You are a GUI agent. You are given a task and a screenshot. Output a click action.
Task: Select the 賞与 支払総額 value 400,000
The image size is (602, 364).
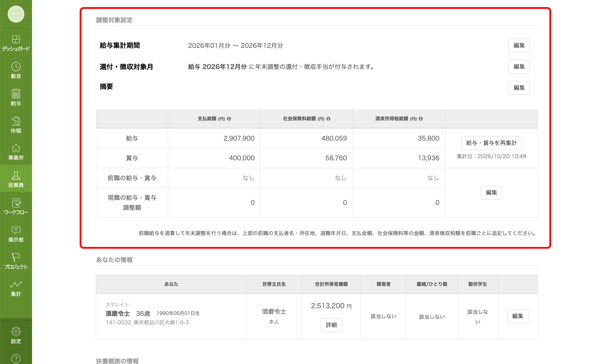(x=242, y=158)
